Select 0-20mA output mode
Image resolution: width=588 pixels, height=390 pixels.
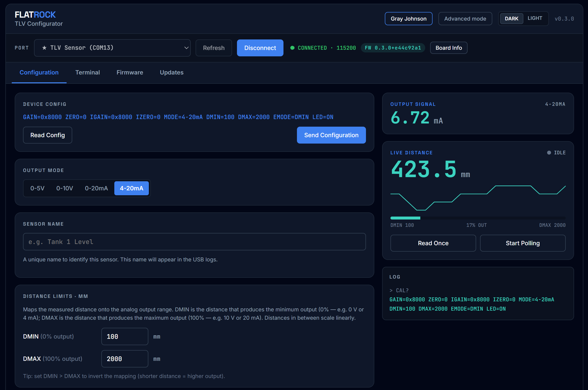tap(96, 188)
